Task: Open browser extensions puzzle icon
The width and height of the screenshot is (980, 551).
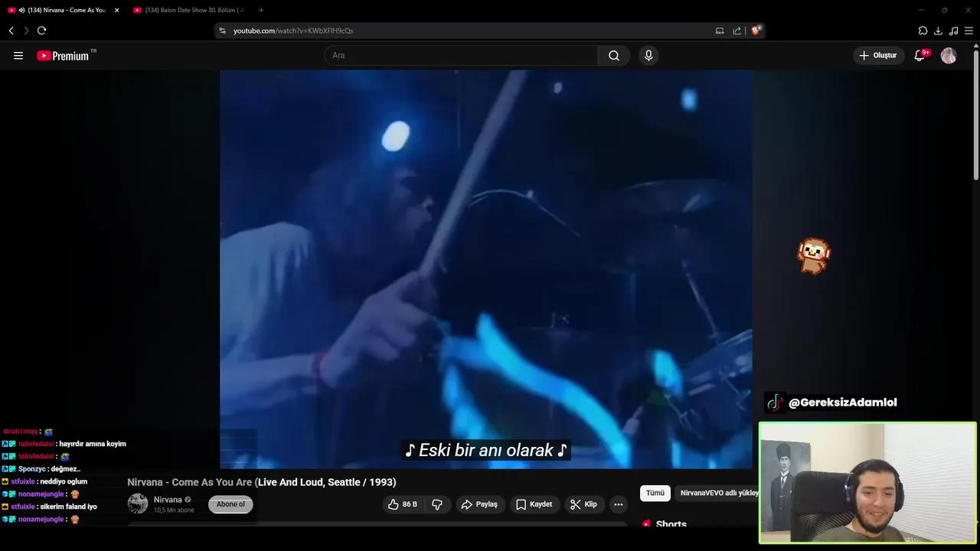Action: pyautogui.click(x=923, y=31)
